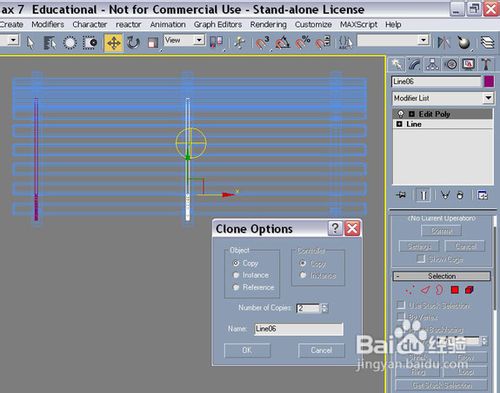The image size is (500, 393).
Task: Click the Align tool icon
Action: pos(464,43)
